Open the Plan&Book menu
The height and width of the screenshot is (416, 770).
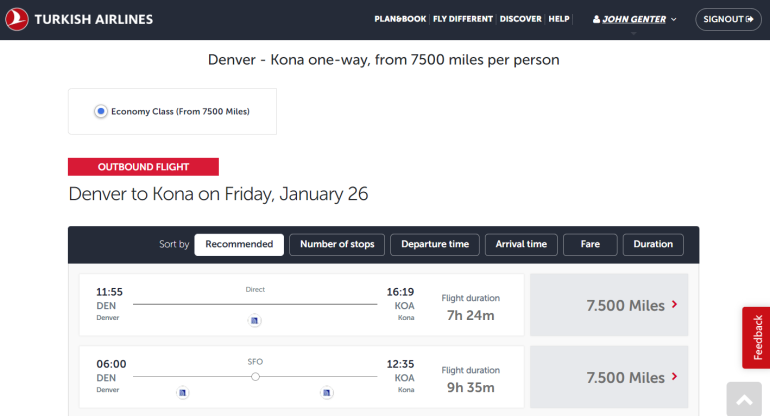400,19
